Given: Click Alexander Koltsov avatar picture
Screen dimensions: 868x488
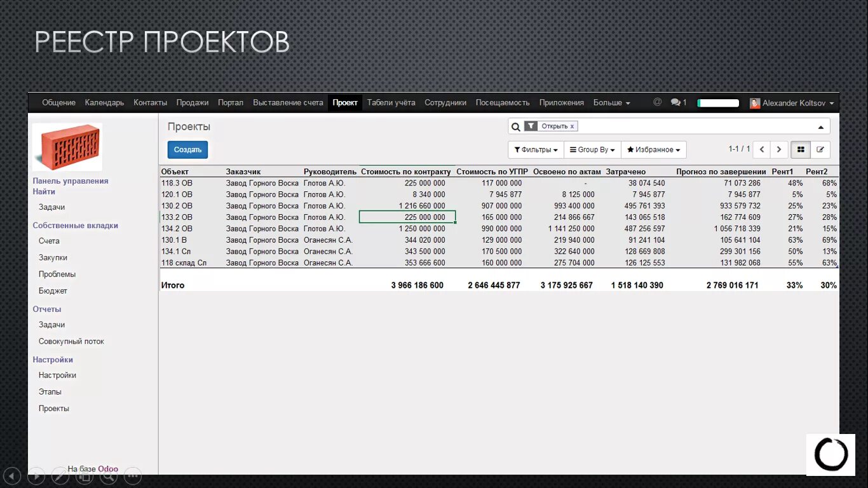Looking at the screenshot, I should (754, 103).
